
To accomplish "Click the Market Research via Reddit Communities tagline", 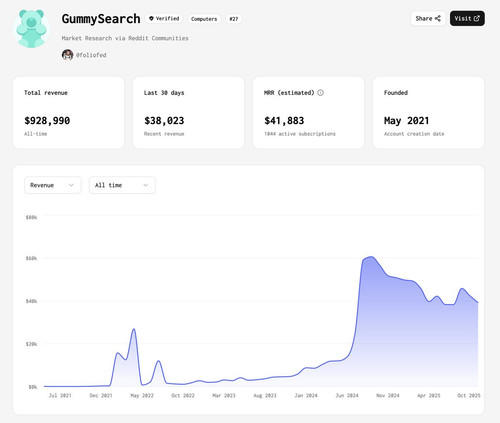I will pos(125,38).
